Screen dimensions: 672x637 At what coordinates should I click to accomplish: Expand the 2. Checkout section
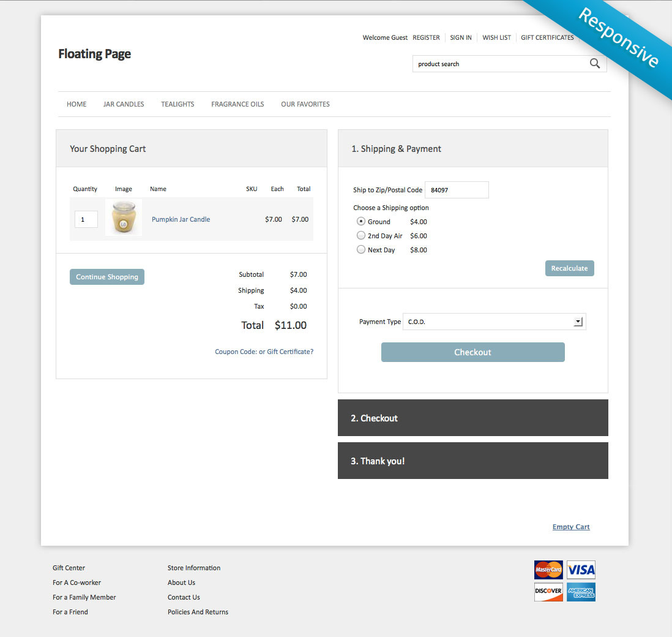pyautogui.click(x=472, y=418)
